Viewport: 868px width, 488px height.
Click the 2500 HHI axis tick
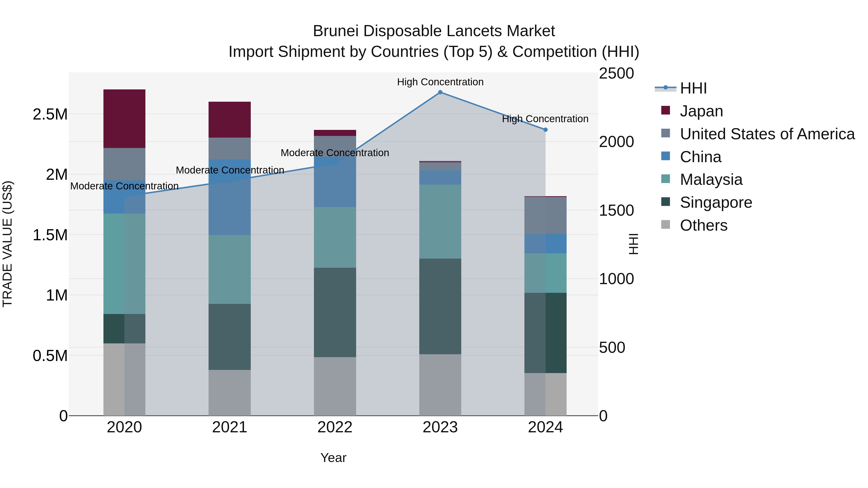click(x=616, y=74)
